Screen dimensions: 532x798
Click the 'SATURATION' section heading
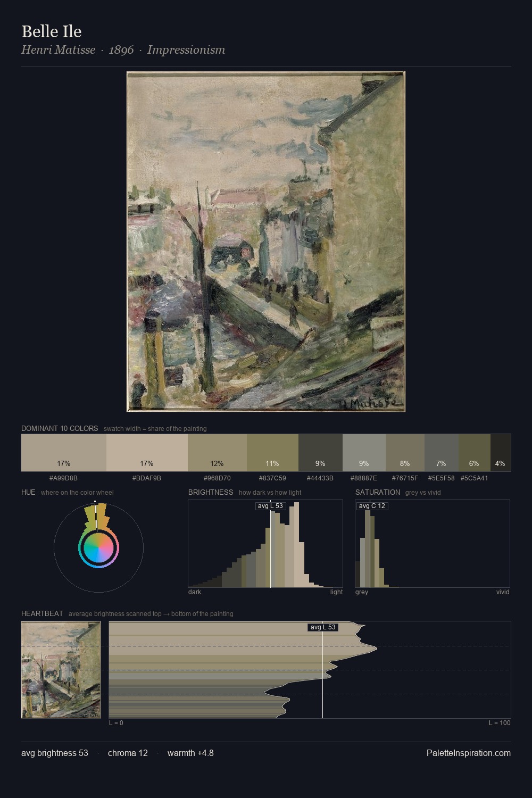click(378, 492)
